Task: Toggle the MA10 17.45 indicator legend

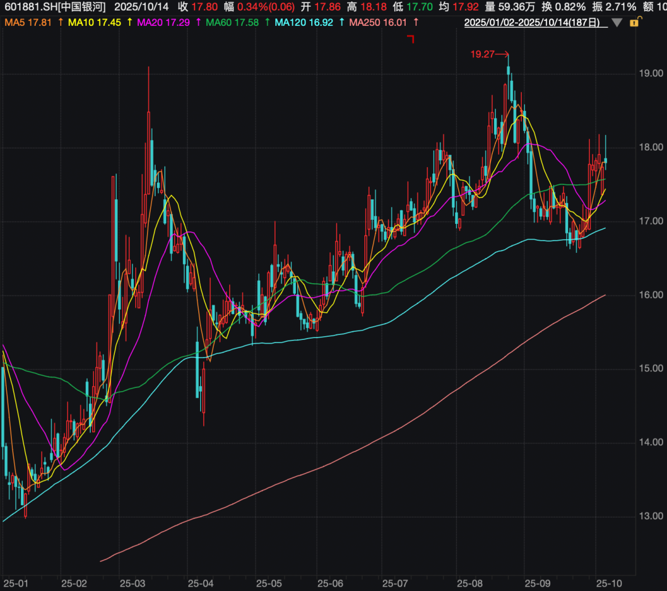Action: tap(95, 22)
